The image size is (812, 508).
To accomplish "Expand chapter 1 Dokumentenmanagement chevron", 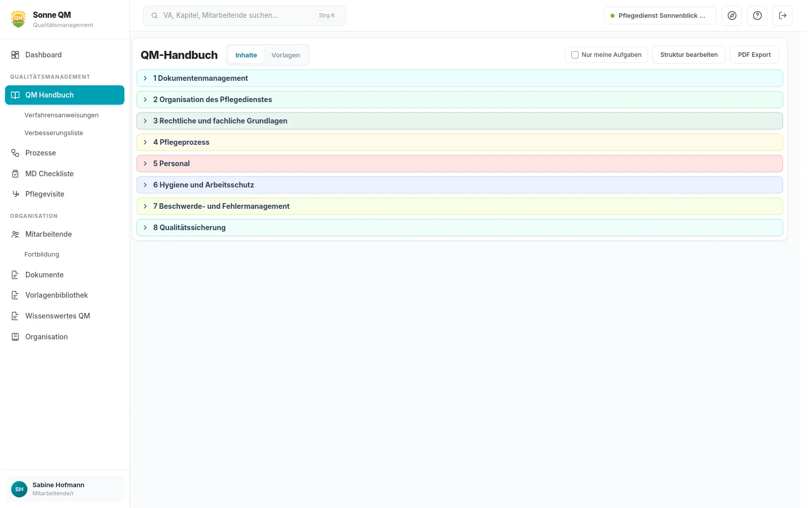I will pyautogui.click(x=145, y=78).
